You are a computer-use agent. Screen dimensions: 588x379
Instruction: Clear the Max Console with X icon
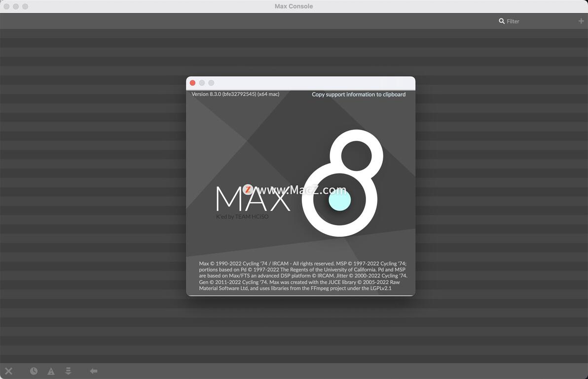coord(8,371)
